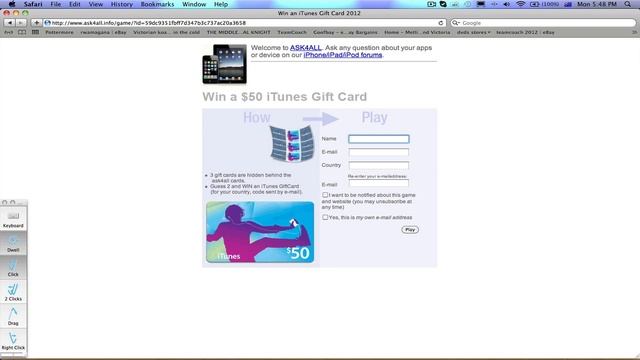
Task: Open the History menu
Action: point(122,4)
